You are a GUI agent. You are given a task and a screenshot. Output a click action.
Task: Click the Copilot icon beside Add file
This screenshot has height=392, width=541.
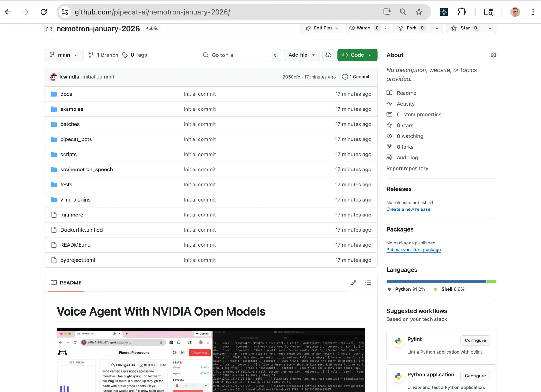point(328,55)
